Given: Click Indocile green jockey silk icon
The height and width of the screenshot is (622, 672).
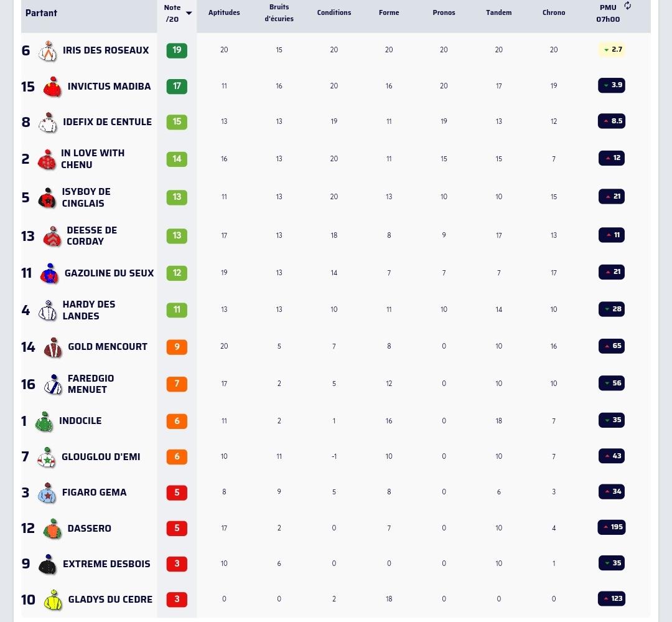Looking at the screenshot, I should click(x=44, y=422).
